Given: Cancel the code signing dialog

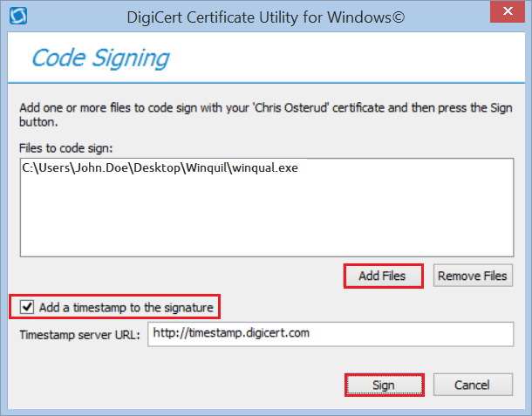Looking at the screenshot, I should coord(472,385).
